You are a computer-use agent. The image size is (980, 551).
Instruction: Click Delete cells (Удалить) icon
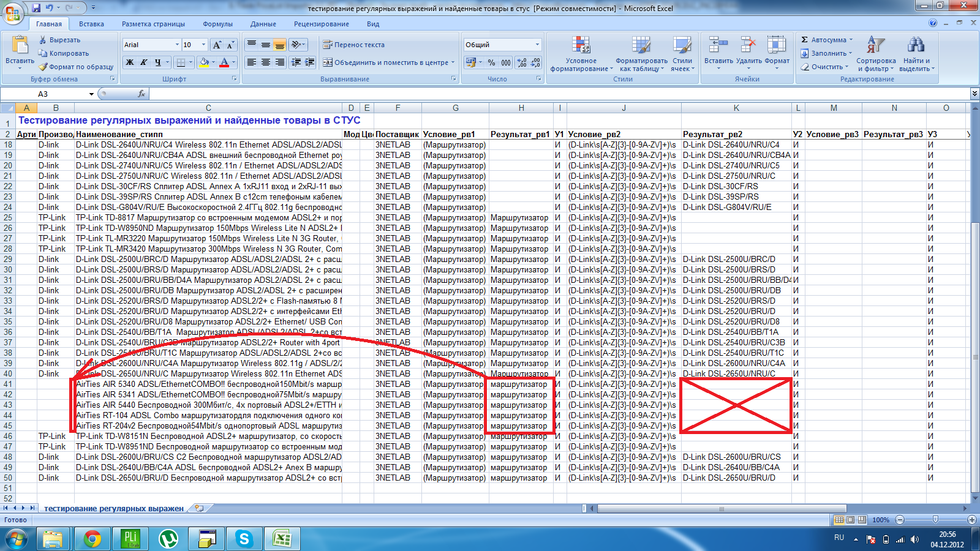click(x=748, y=45)
